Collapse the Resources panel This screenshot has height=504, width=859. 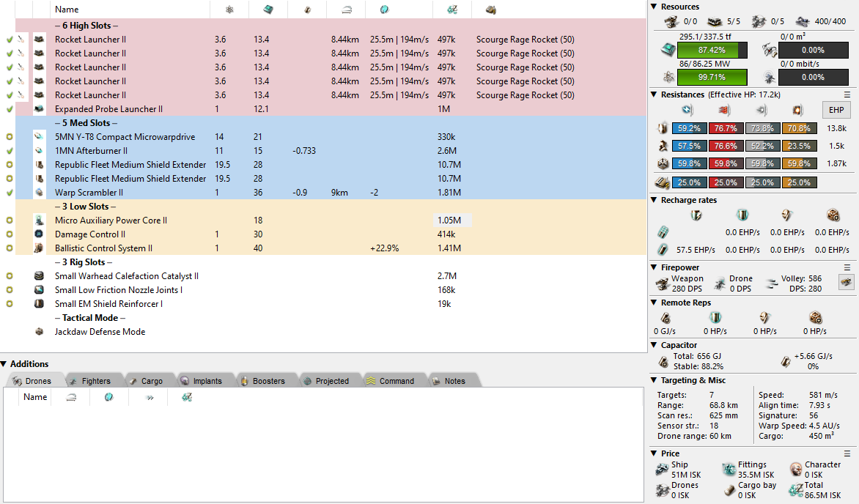[x=654, y=7]
